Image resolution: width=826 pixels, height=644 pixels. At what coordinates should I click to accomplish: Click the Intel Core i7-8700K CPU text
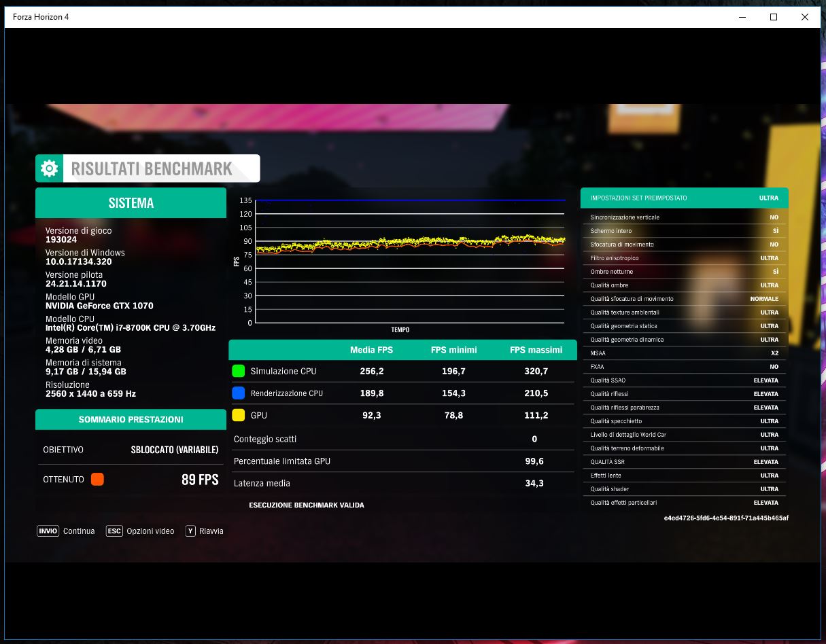[131, 327]
